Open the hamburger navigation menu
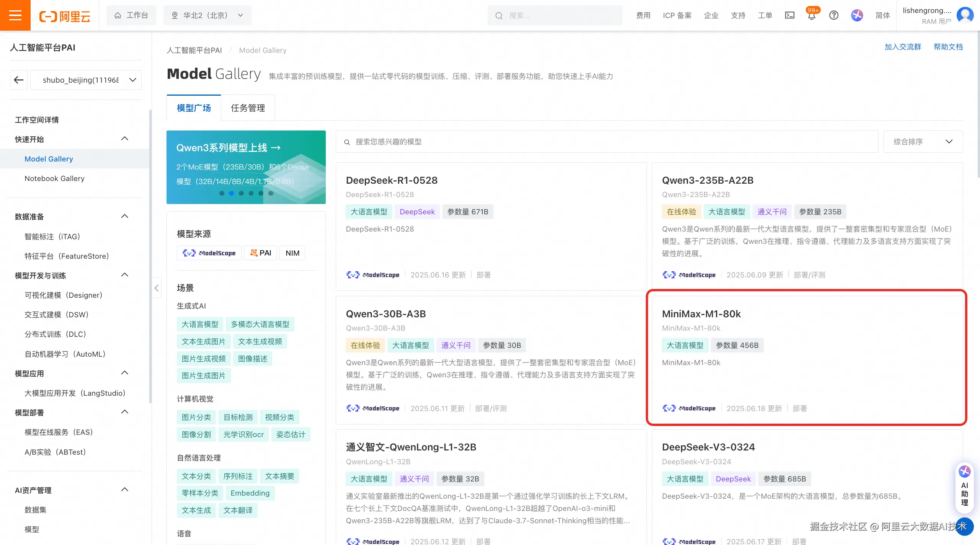The image size is (980, 545). [x=15, y=15]
